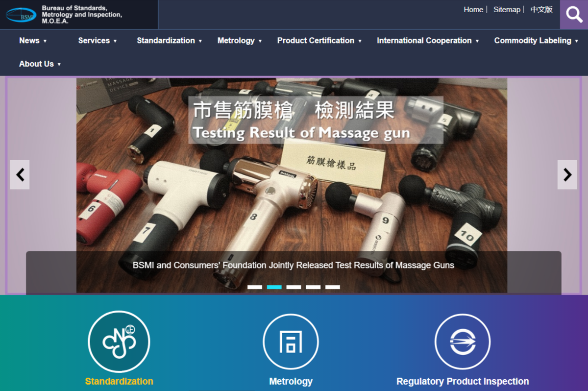Jump to fourth carousel slide indicator
The width and height of the screenshot is (588, 391).
pos(314,287)
